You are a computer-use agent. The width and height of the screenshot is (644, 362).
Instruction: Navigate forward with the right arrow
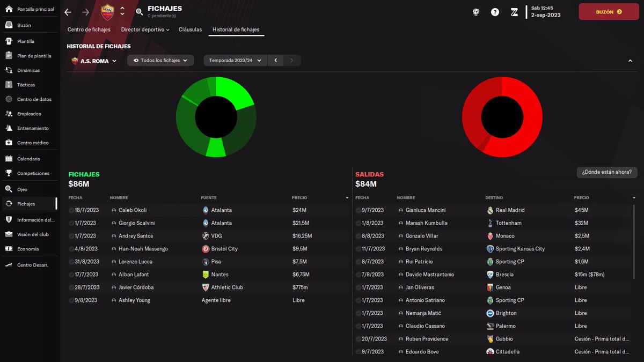tap(86, 12)
